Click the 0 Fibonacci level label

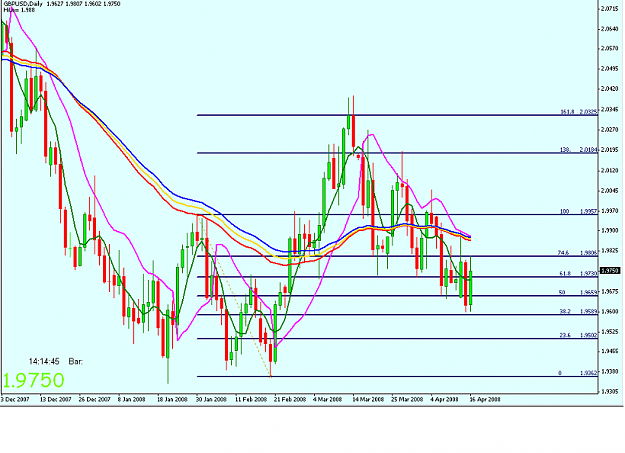click(x=560, y=373)
